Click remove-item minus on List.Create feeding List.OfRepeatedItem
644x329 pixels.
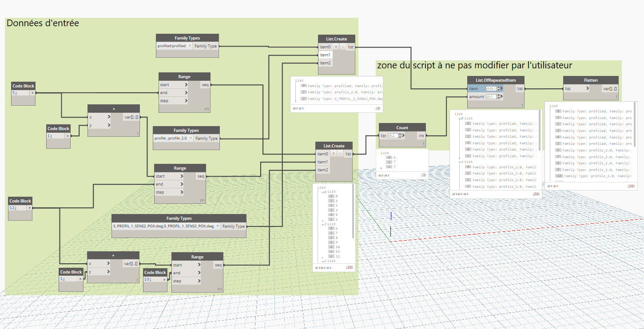tap(342, 47)
